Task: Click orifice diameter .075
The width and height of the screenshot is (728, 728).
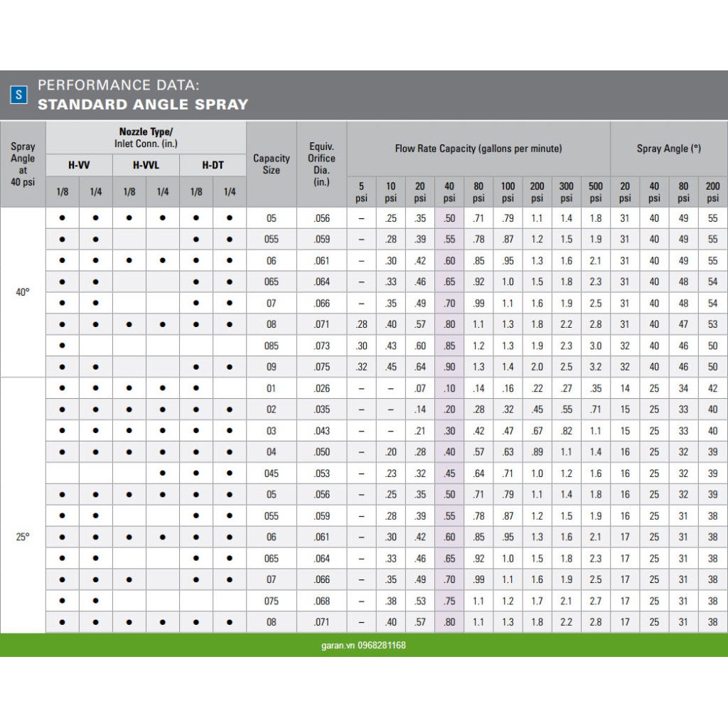Action: click(321, 367)
